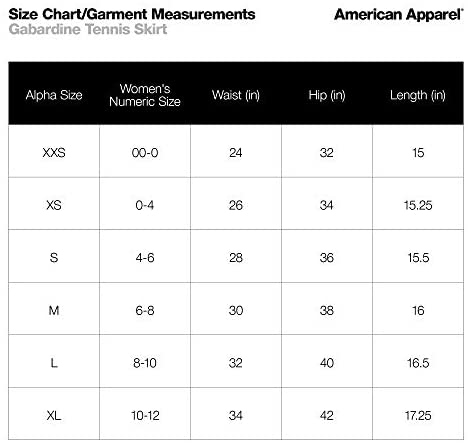Select the XL alpha size cell
The image size is (468, 443).
point(54,415)
